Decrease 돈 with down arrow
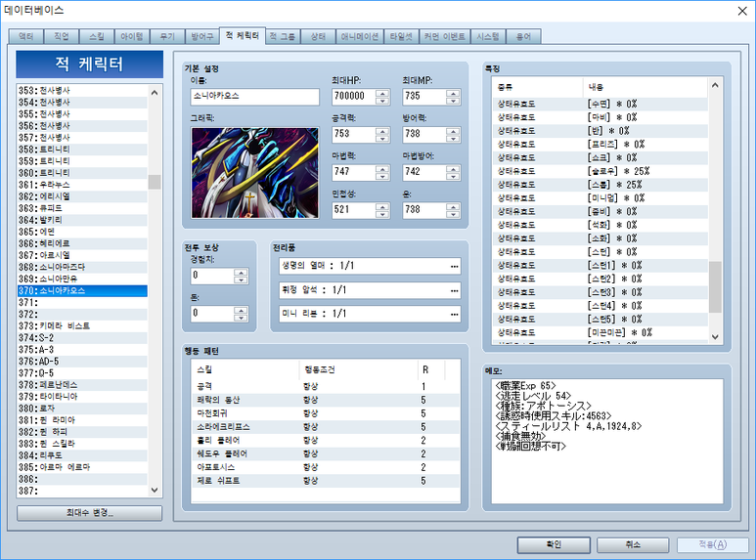This screenshot has height=560, width=756. 241,318
